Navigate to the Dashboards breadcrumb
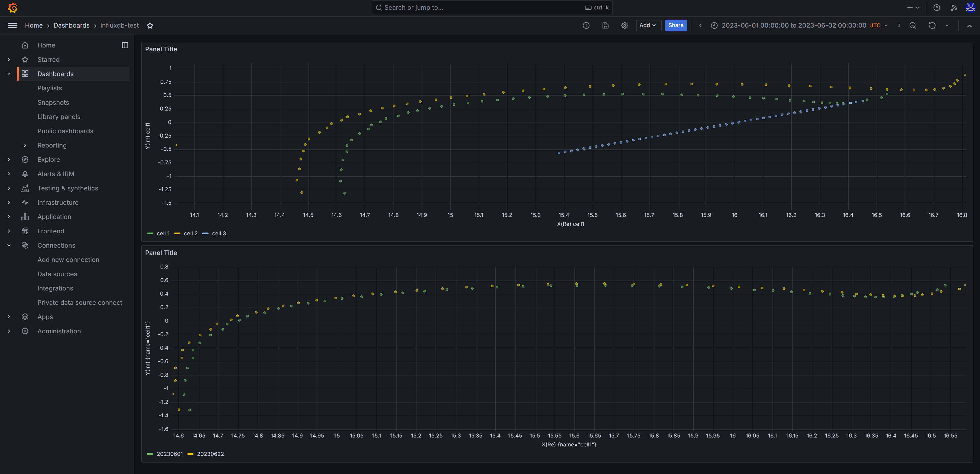Viewport: 980px width, 474px height. (71, 26)
